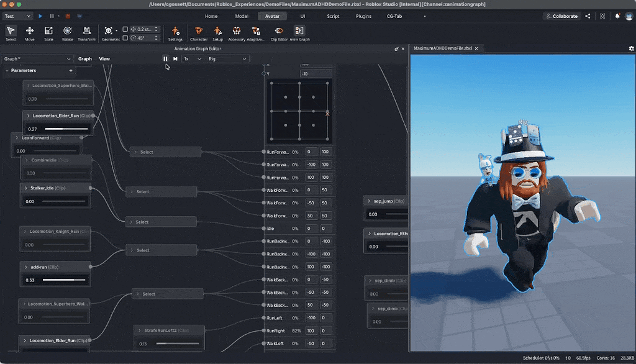Click the add-run clip progress slider
Image resolution: width=636 pixels, height=364 pixels.
pos(65,280)
